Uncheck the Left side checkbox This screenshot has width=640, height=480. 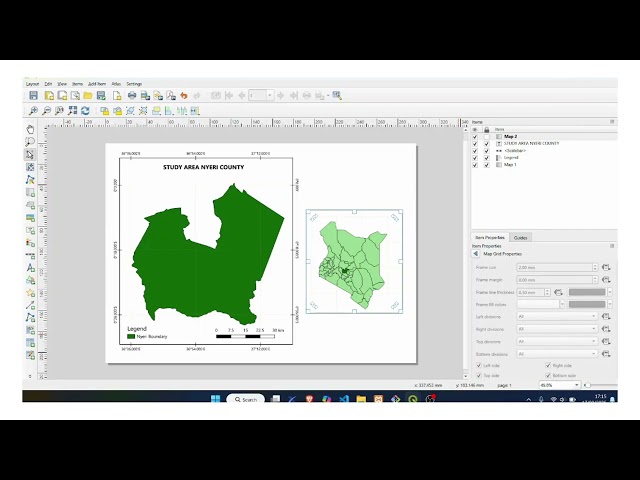(x=479, y=365)
